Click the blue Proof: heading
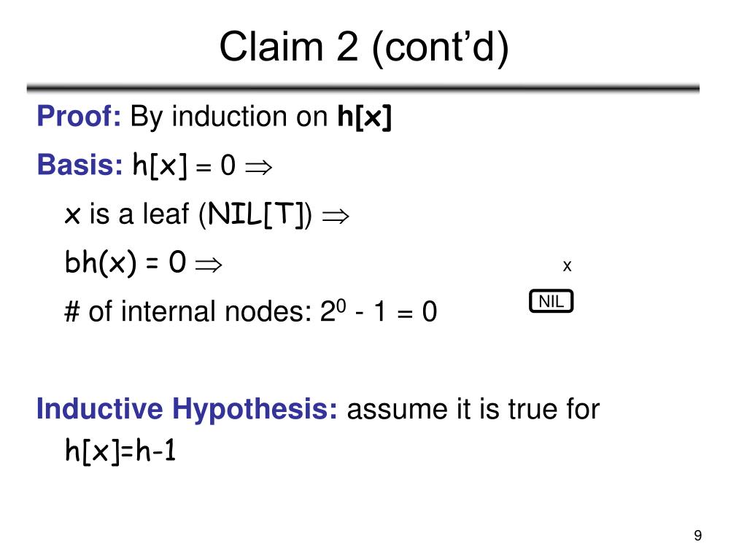Screen dimensions: 747x560 coord(79,116)
